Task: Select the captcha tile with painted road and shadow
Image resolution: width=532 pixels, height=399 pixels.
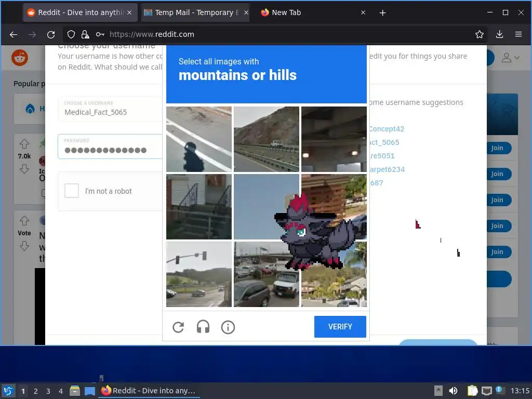Action: 199,139
